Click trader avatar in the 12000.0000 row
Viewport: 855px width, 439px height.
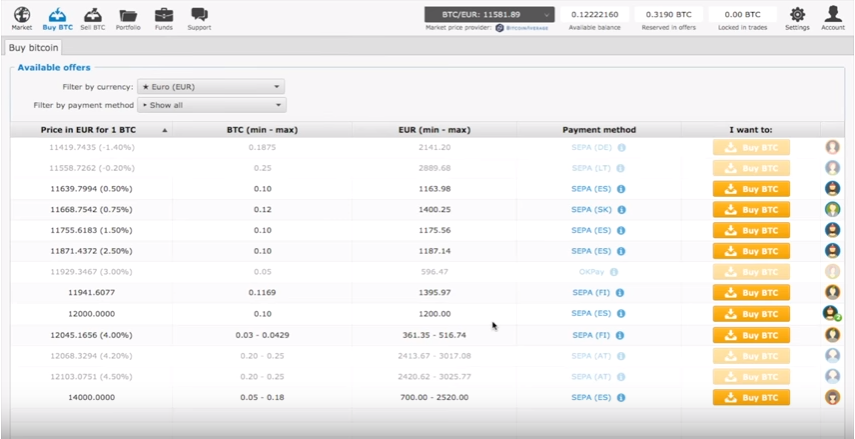(832, 313)
